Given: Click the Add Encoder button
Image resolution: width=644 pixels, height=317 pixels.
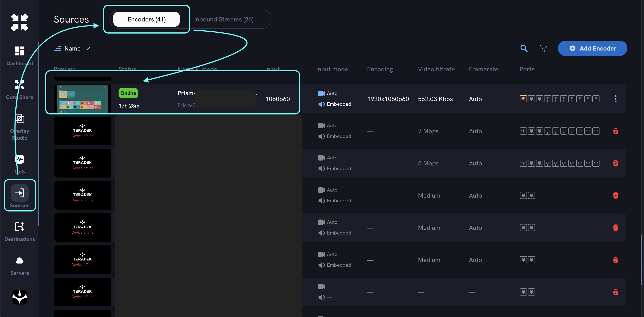Looking at the screenshot, I should (x=592, y=48).
